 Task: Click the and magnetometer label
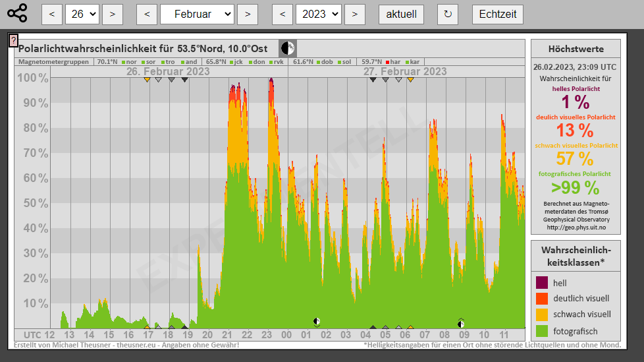coord(191,62)
